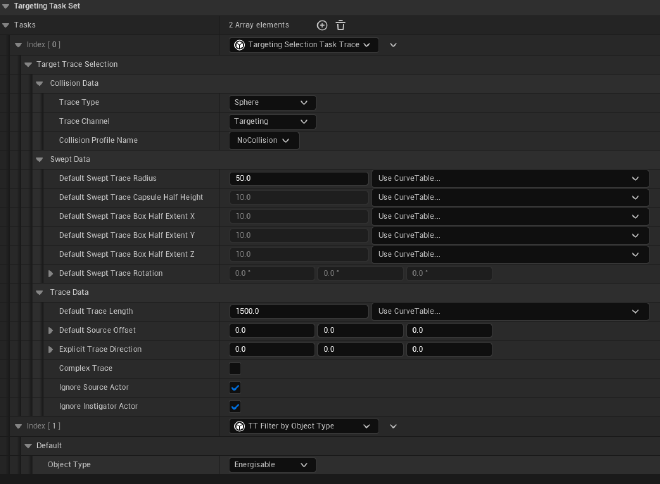Edit Default Source Offset Z field

pyautogui.click(x=449, y=330)
